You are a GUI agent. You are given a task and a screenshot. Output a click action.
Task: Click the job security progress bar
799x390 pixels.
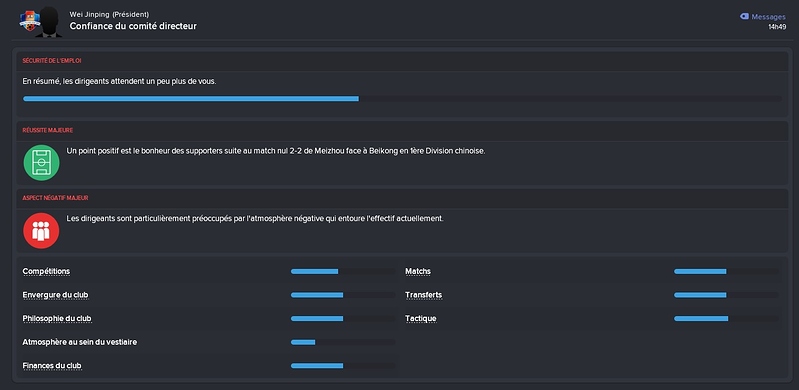[x=403, y=99]
